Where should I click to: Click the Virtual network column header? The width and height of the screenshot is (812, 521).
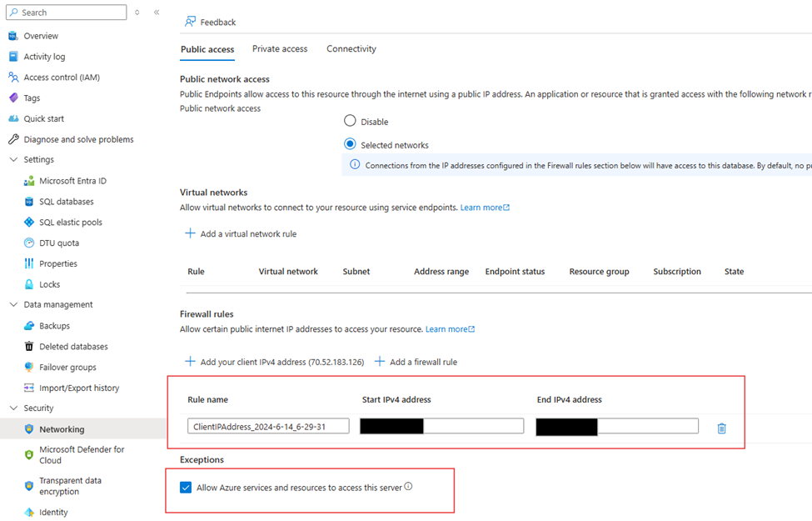[288, 272]
